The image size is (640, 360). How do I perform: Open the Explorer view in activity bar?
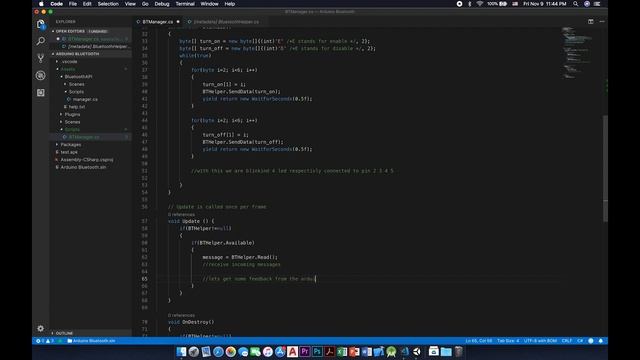pos(40,24)
